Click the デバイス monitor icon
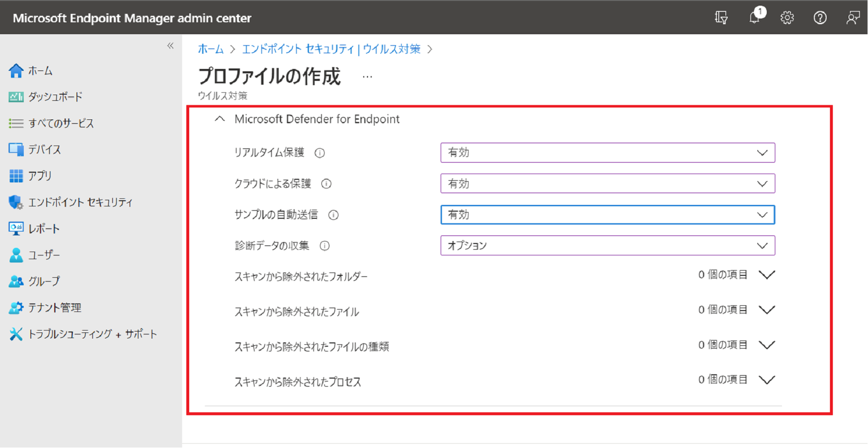The image size is (868, 448). [16, 150]
